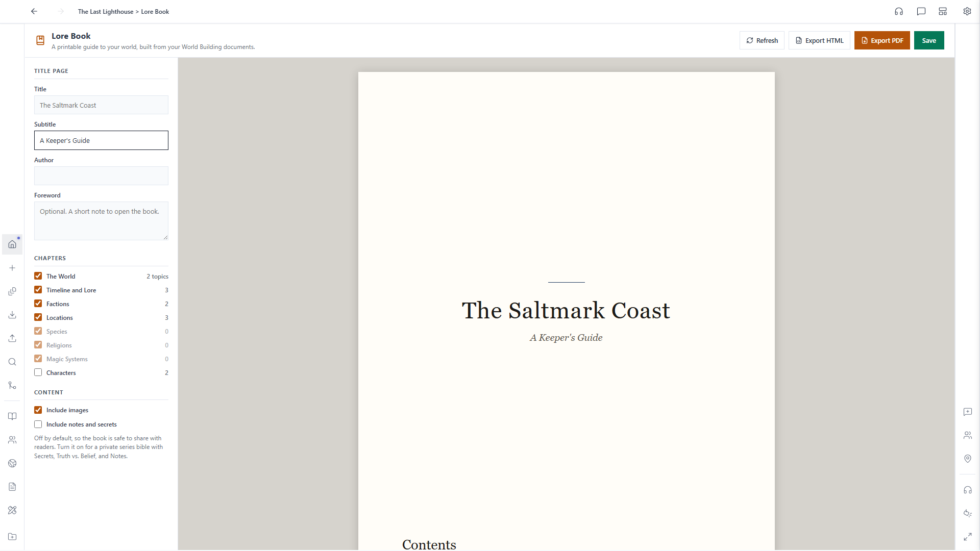980x551 pixels.
Task: Click the branch icon in left sidebar
Action: 12,385
